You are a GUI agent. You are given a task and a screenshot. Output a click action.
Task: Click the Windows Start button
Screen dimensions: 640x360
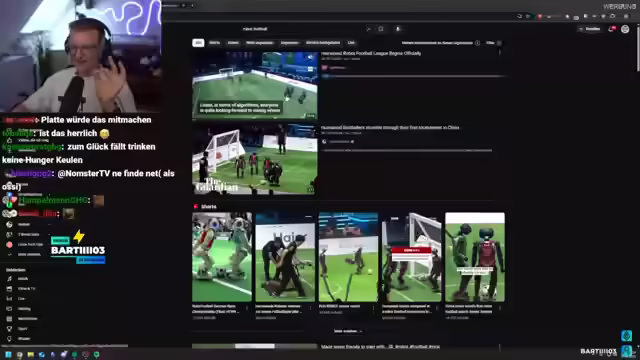[8, 355]
